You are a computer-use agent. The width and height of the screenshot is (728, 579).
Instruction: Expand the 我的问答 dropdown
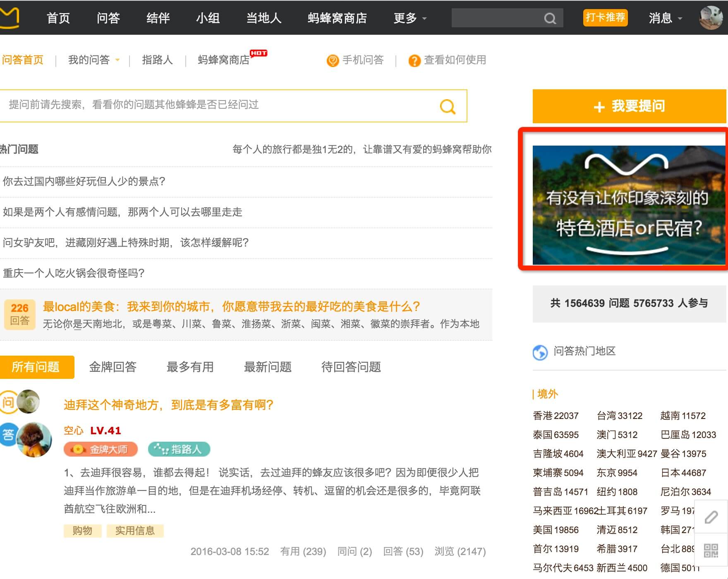click(x=94, y=60)
